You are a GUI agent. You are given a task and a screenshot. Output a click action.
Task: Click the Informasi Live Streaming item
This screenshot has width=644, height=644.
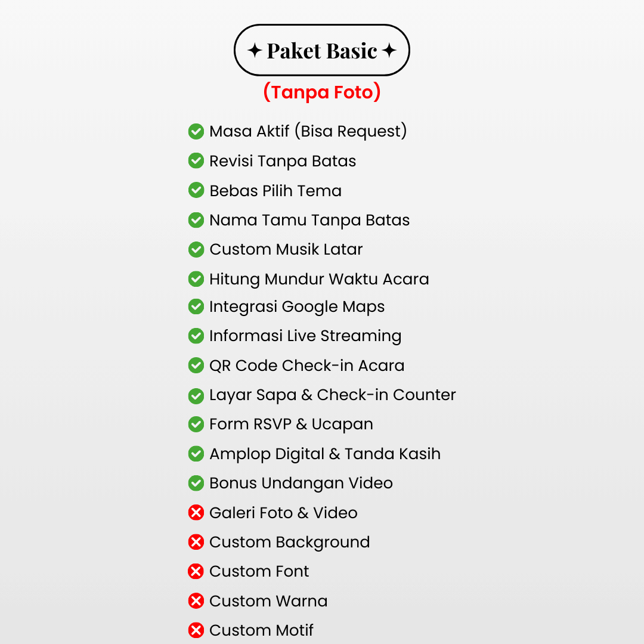(305, 336)
